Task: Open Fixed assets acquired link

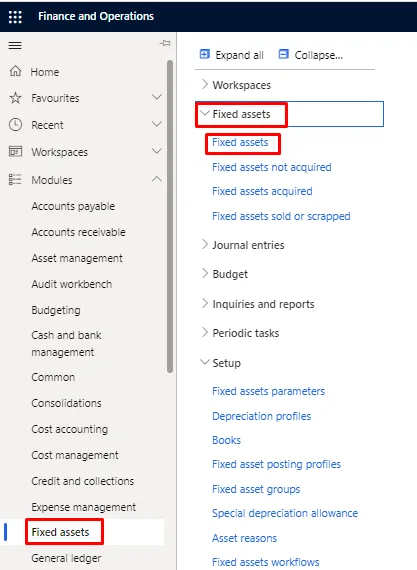Action: (x=262, y=191)
